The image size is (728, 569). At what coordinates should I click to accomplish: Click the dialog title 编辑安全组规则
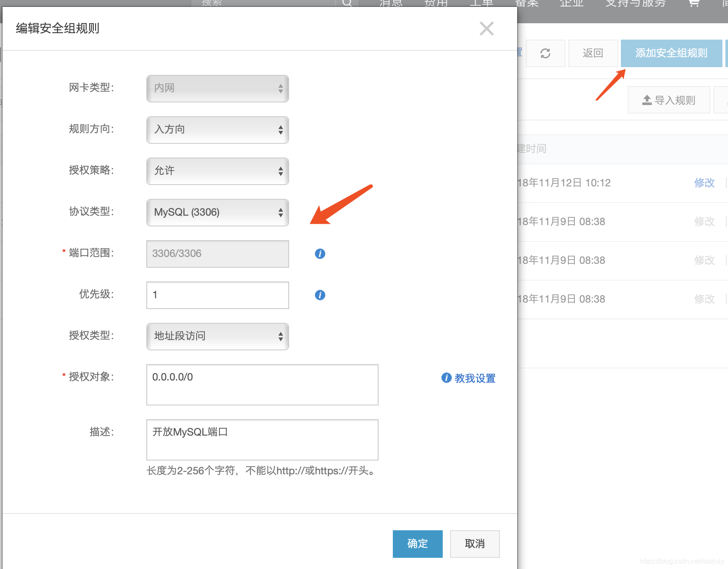[x=58, y=28]
